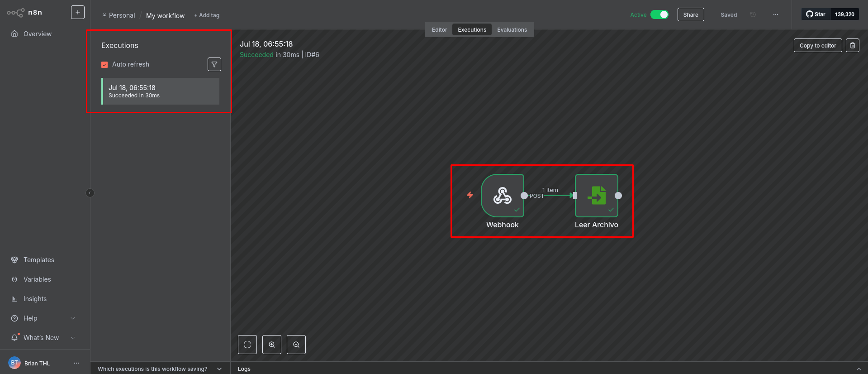
Task: Delete this execution with the trash icon
Action: (x=852, y=45)
